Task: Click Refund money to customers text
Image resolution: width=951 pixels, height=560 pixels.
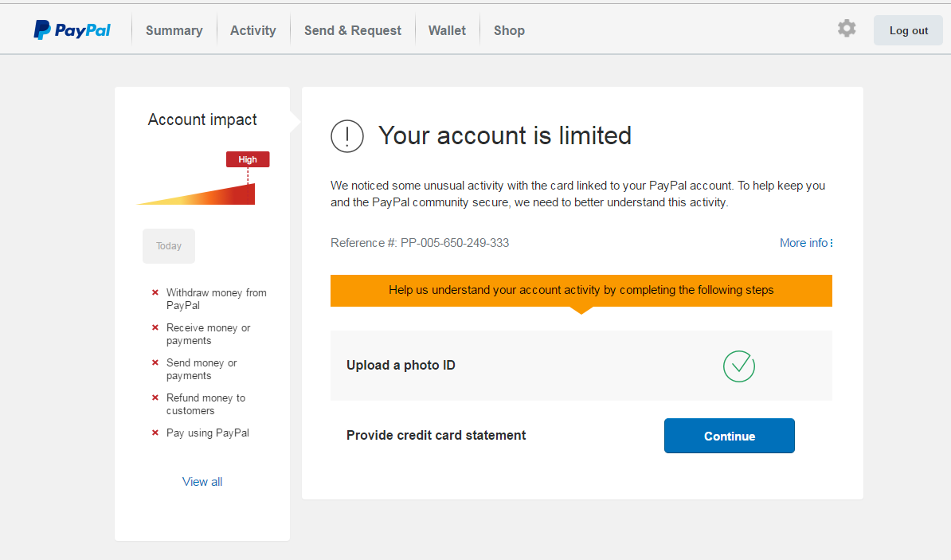Action: coord(205,405)
